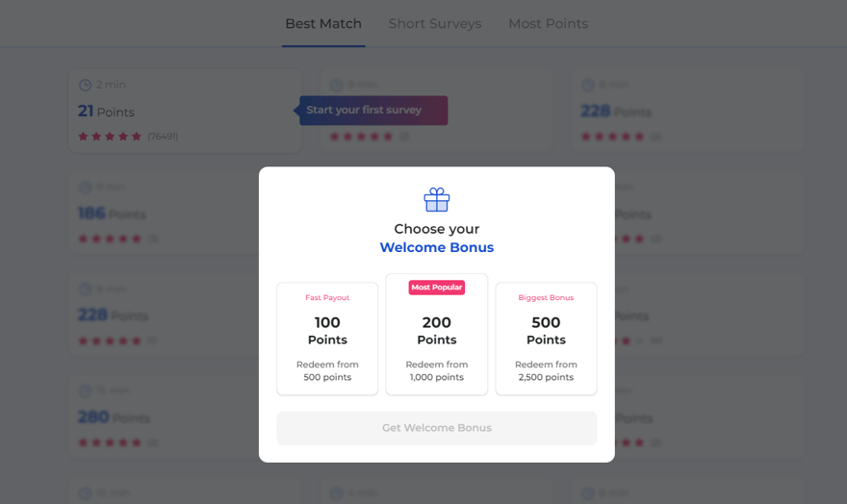Open the left-column 228 Points survey card

click(184, 315)
